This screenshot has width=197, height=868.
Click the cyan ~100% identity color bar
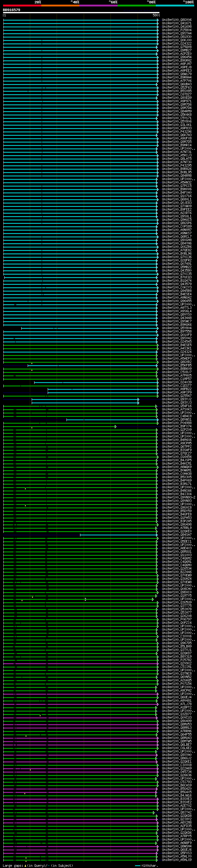[175, 6]
